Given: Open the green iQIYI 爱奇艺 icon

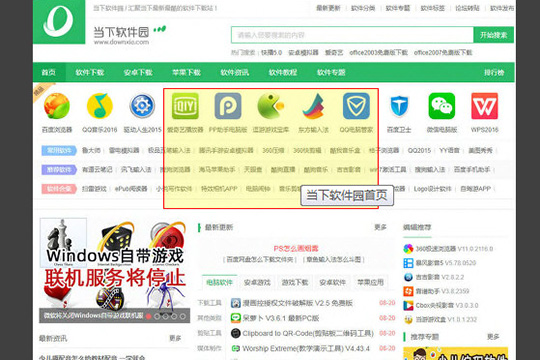Looking at the screenshot, I should click(185, 106).
